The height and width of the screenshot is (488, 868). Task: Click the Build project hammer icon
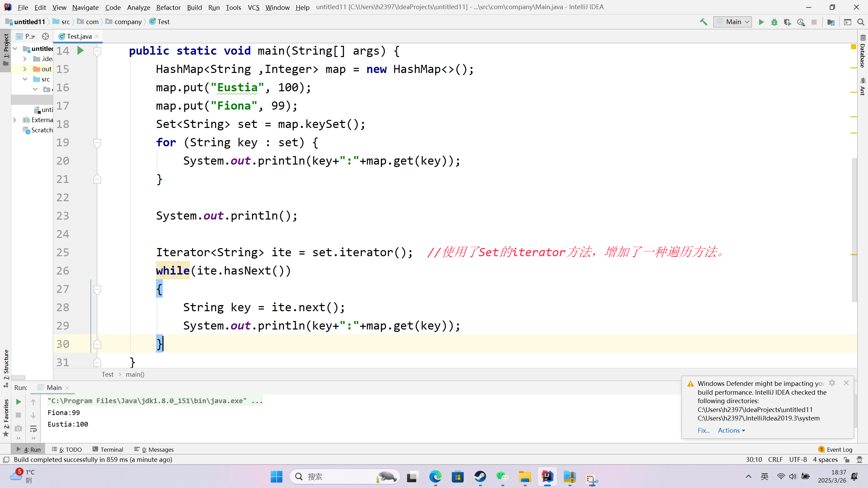coord(703,22)
